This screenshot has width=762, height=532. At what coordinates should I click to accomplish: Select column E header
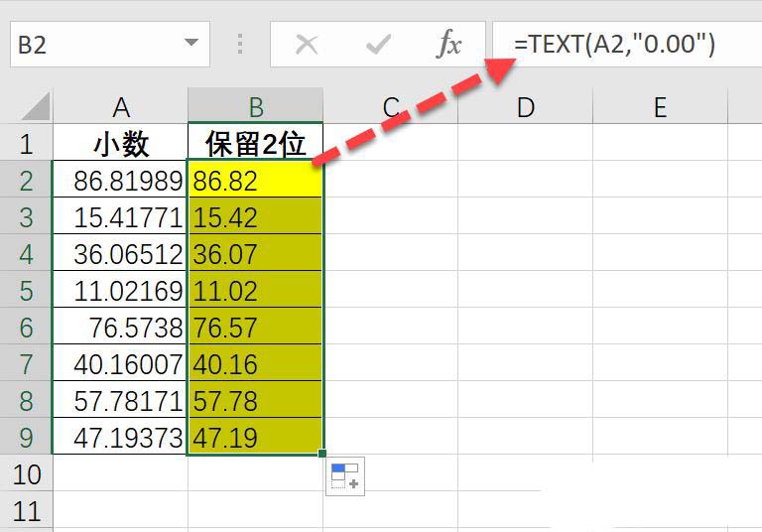pos(660,107)
